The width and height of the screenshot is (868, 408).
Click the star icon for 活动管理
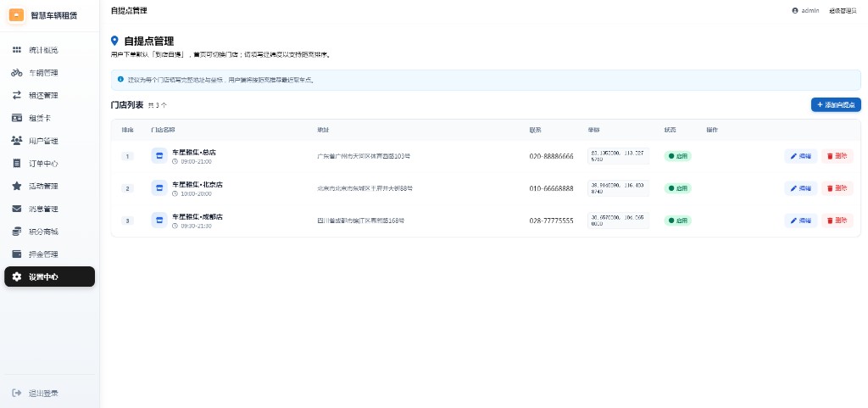coord(17,186)
